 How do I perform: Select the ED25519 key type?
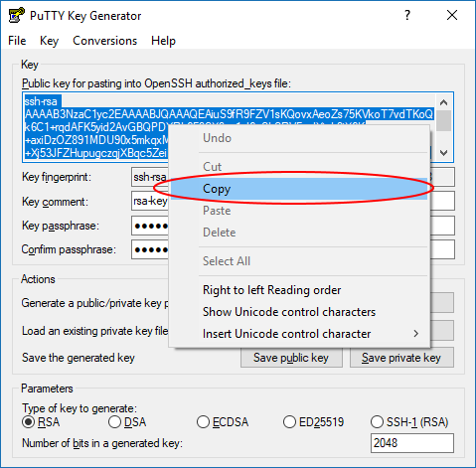289,422
